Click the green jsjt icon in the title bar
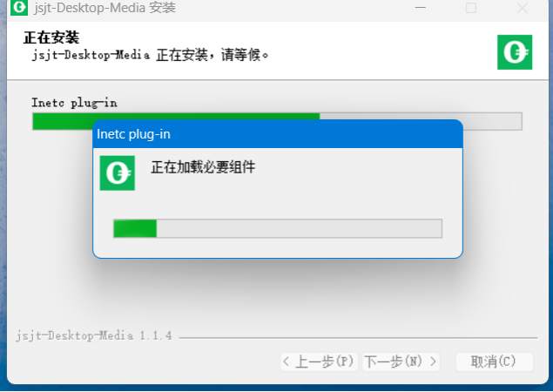This screenshot has width=553, height=392. [19, 8]
